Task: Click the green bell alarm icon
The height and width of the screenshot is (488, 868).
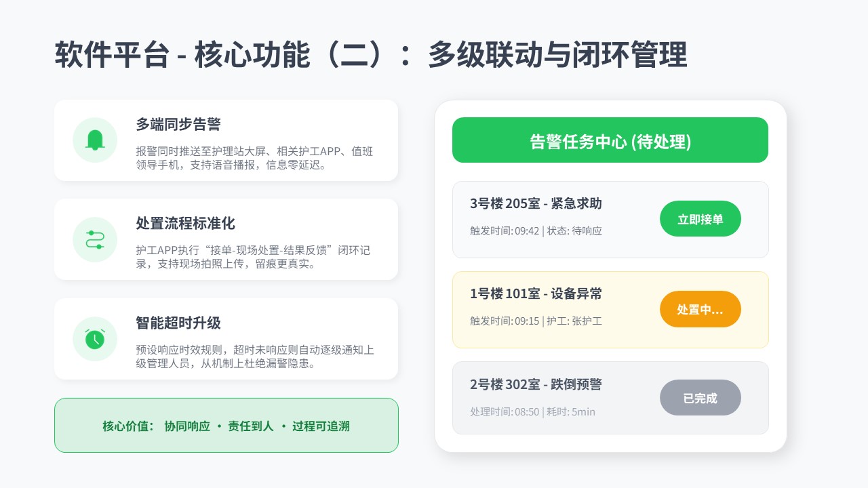Action: tap(95, 140)
